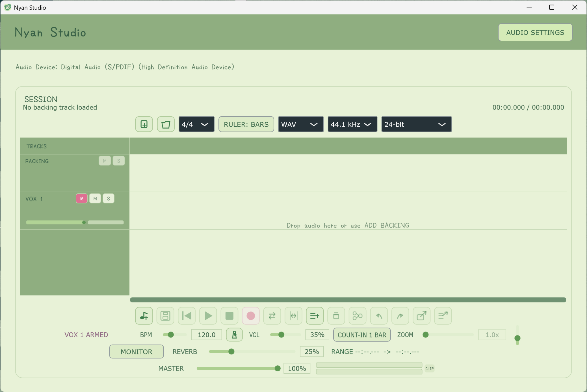Stop playback with the square Stop button
The width and height of the screenshot is (587, 392).
(x=229, y=316)
